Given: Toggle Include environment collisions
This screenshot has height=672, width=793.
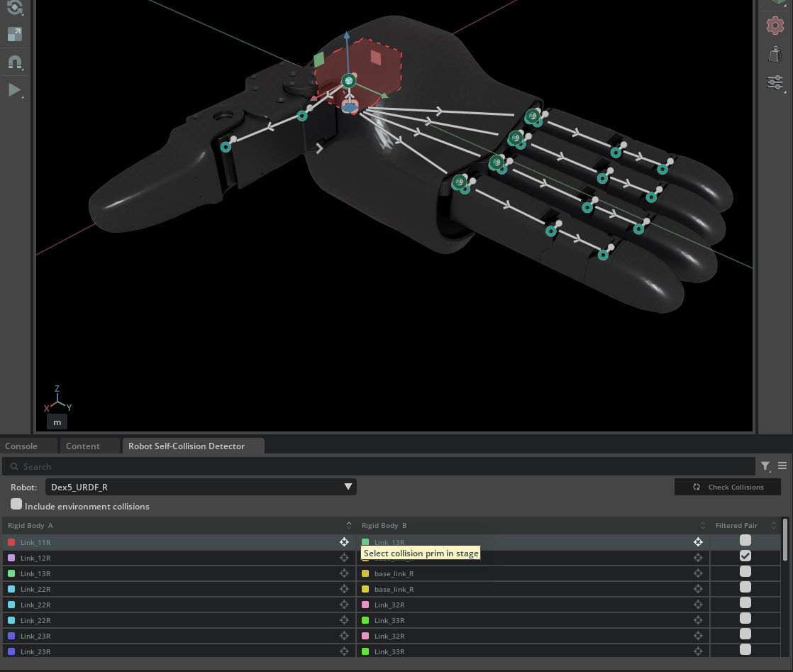Looking at the screenshot, I should (x=16, y=503).
